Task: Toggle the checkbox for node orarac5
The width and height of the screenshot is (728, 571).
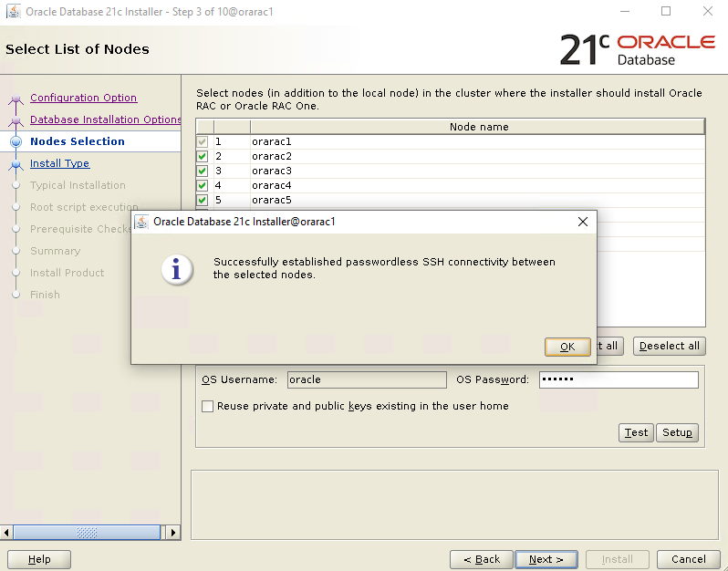Action: click(202, 200)
